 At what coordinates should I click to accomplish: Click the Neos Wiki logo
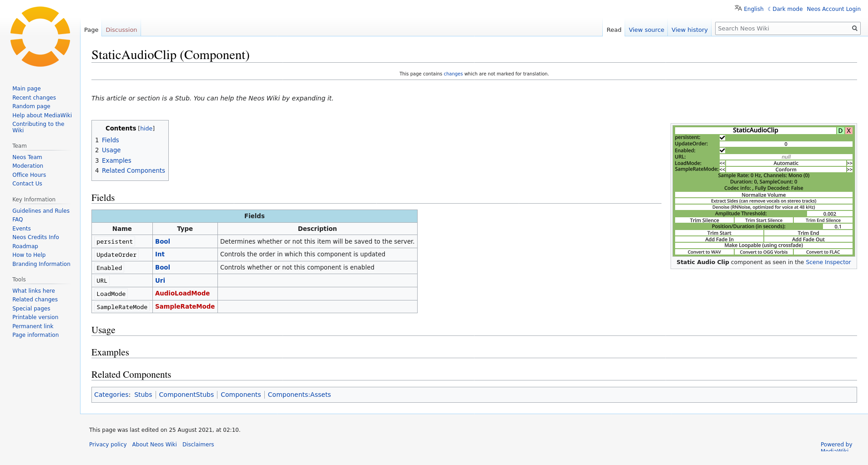coord(40,37)
